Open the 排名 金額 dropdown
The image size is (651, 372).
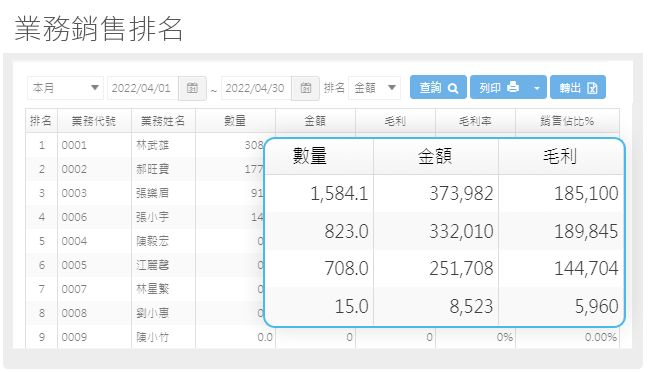click(374, 88)
